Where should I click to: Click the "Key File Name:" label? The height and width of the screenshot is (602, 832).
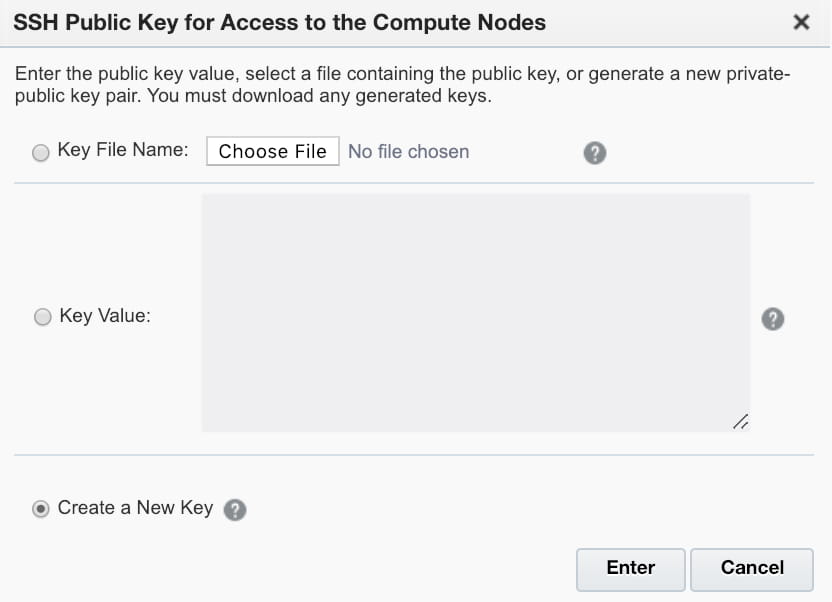click(x=123, y=150)
